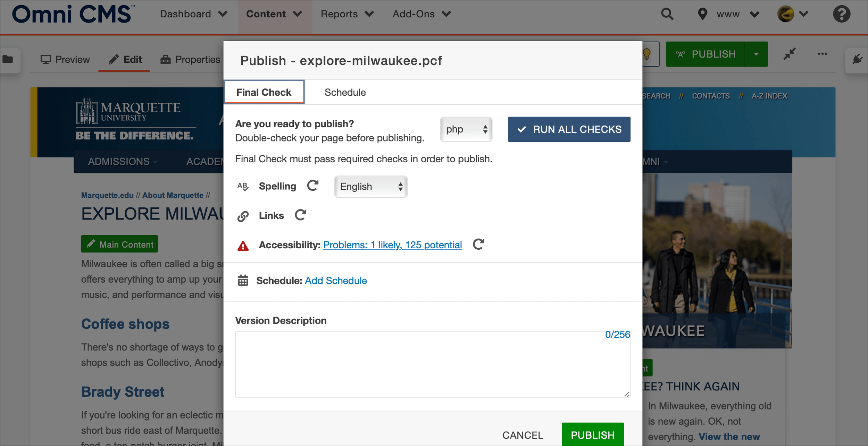
Task: Click the Omni CMS logo
Action: tap(73, 14)
